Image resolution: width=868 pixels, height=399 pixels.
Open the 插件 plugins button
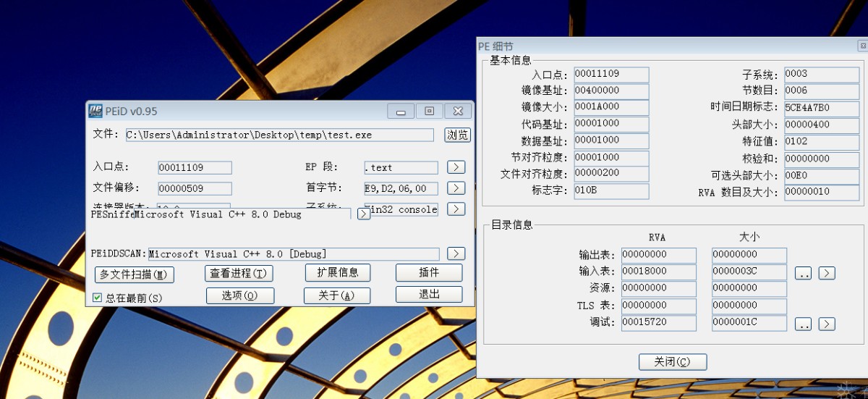pos(429,272)
